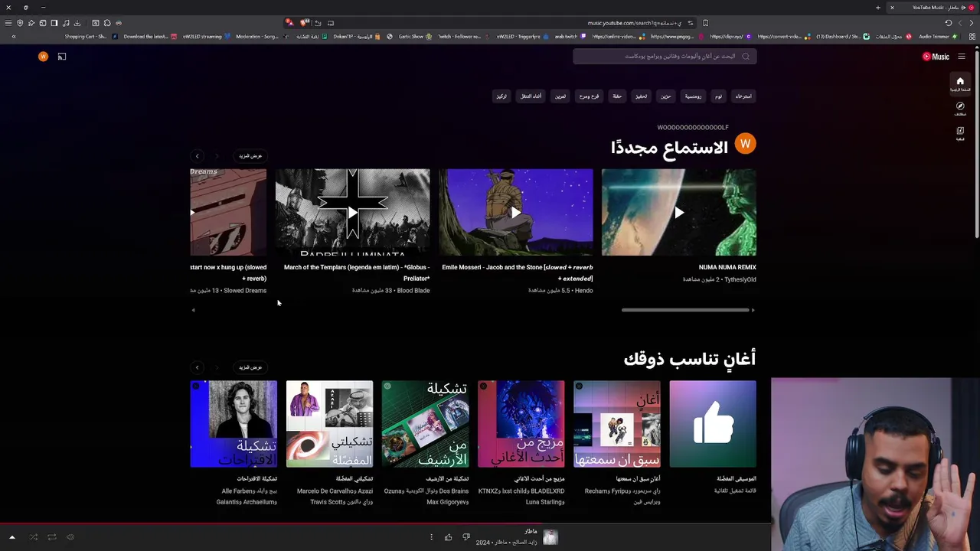Click the carousel arrow in Listen Again section
The height and width of the screenshot is (551, 980).
point(197,156)
